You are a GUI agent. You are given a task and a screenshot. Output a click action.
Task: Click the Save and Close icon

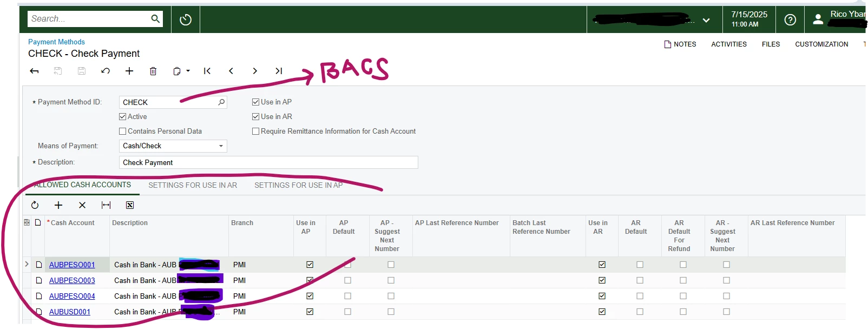58,71
